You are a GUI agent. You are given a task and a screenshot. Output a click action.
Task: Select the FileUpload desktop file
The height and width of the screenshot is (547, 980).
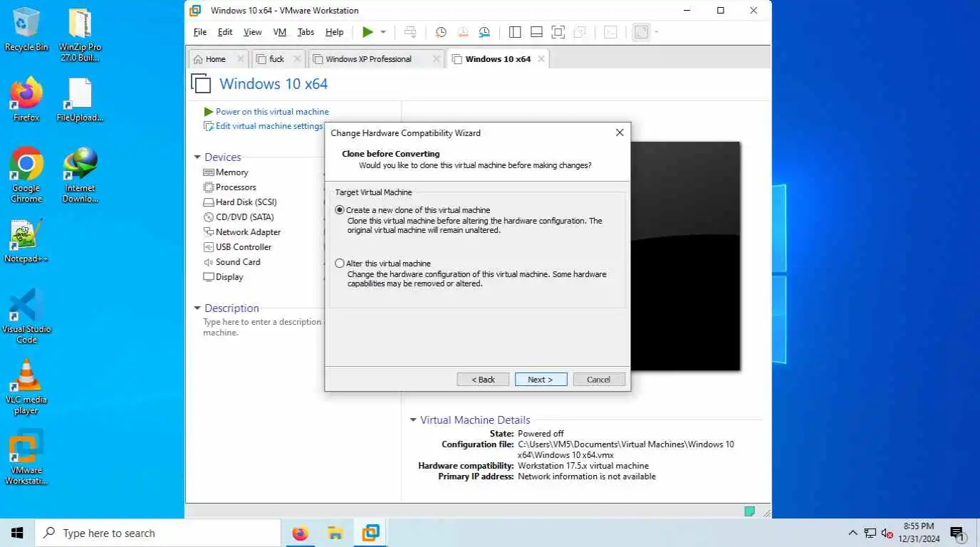click(80, 100)
